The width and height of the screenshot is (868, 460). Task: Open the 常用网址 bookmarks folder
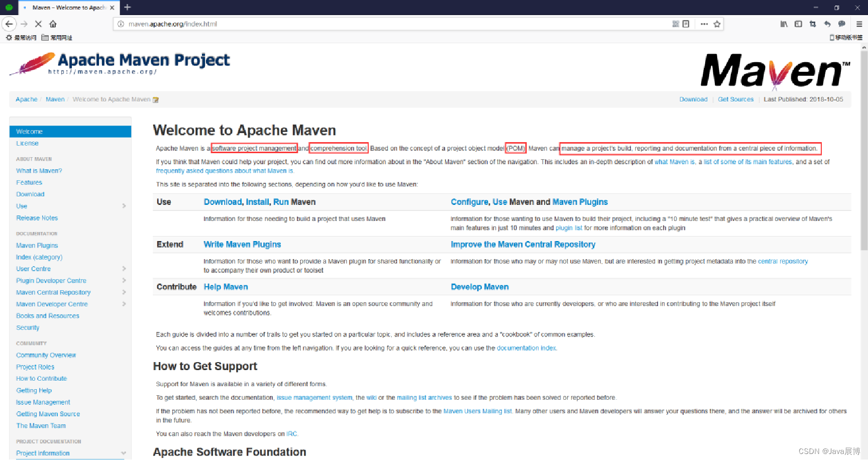pyautogui.click(x=57, y=38)
